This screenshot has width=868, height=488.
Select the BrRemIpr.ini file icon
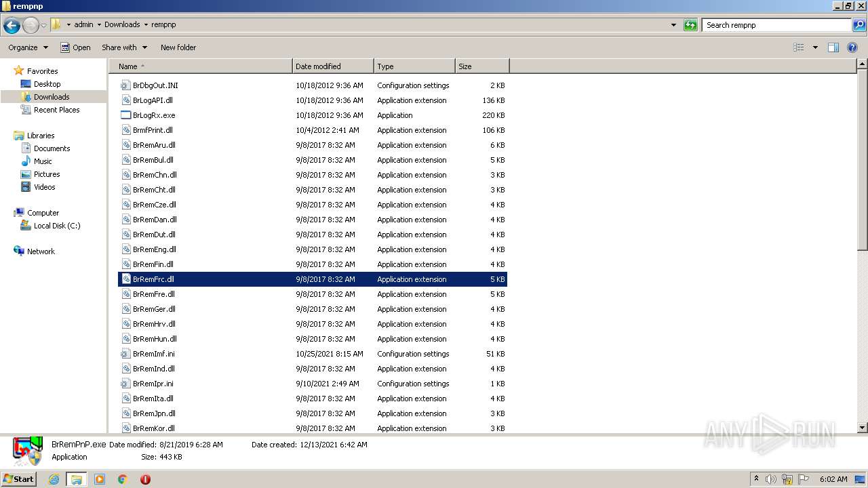(125, 384)
